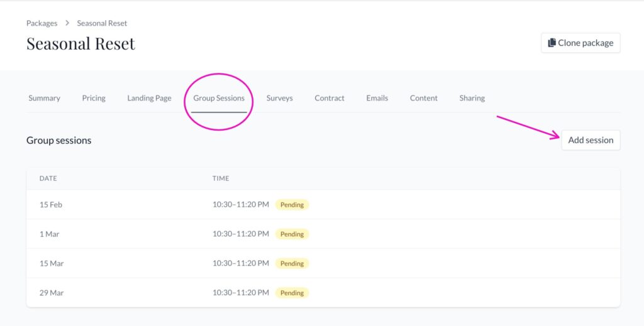This screenshot has height=326, width=644.
Task: Go to the Landing Page tab
Action: click(x=149, y=98)
